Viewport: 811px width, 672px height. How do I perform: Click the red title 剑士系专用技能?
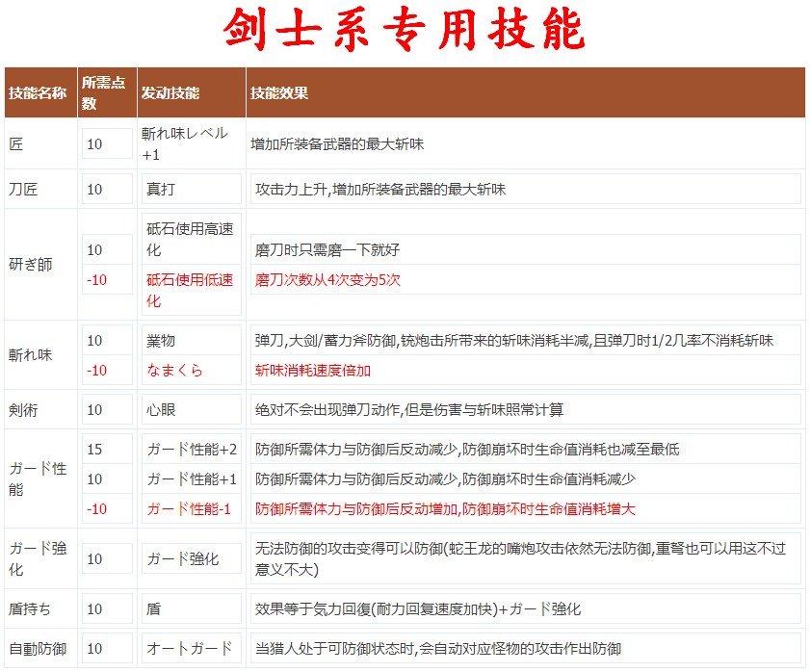pos(405,30)
